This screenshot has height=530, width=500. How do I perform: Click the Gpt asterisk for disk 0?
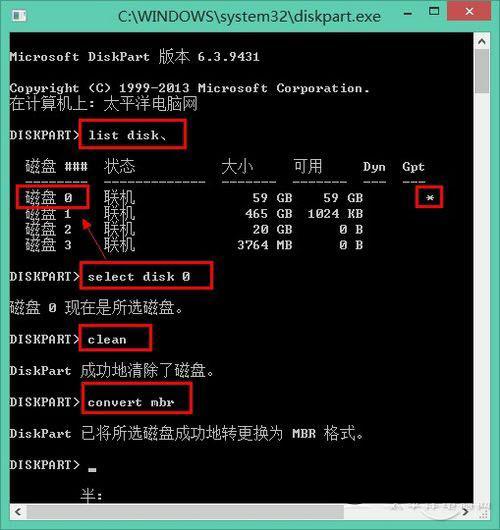430,197
